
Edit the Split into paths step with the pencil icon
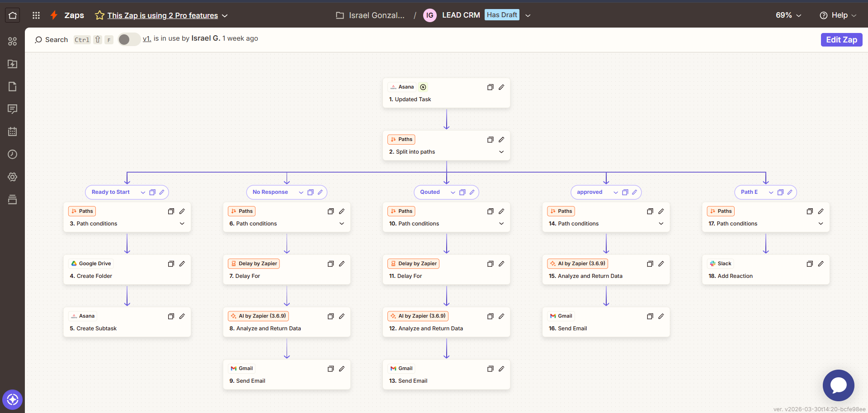point(501,139)
